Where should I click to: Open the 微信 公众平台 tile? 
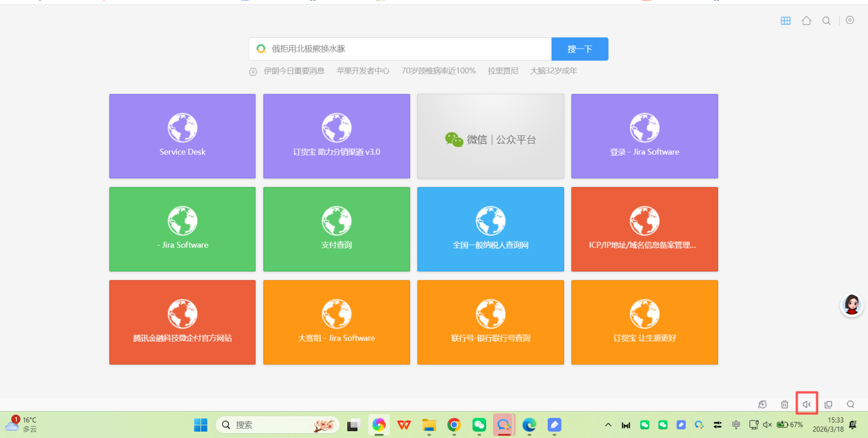pos(490,136)
